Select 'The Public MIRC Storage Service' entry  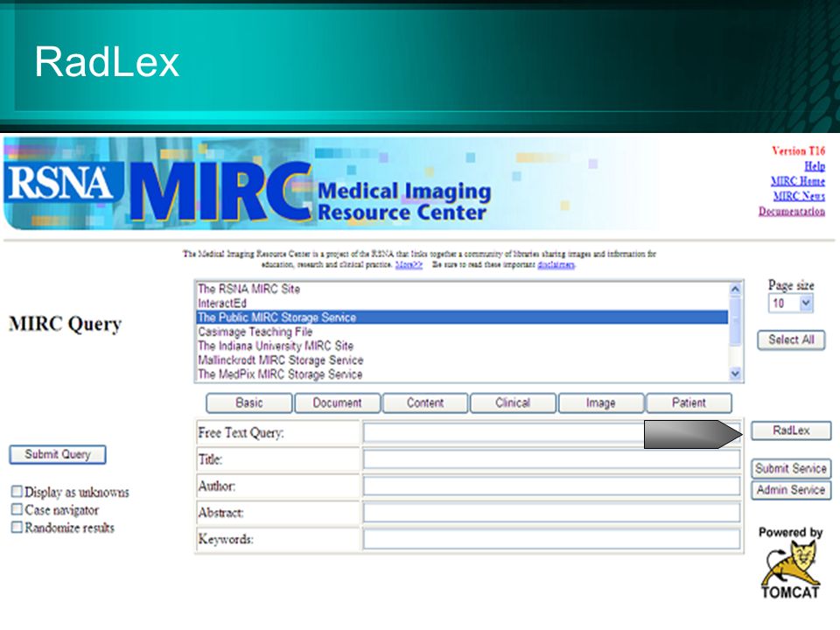[462, 317]
